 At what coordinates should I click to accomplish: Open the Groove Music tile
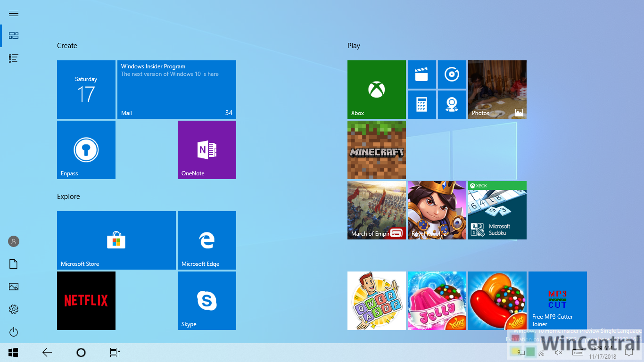click(x=452, y=74)
